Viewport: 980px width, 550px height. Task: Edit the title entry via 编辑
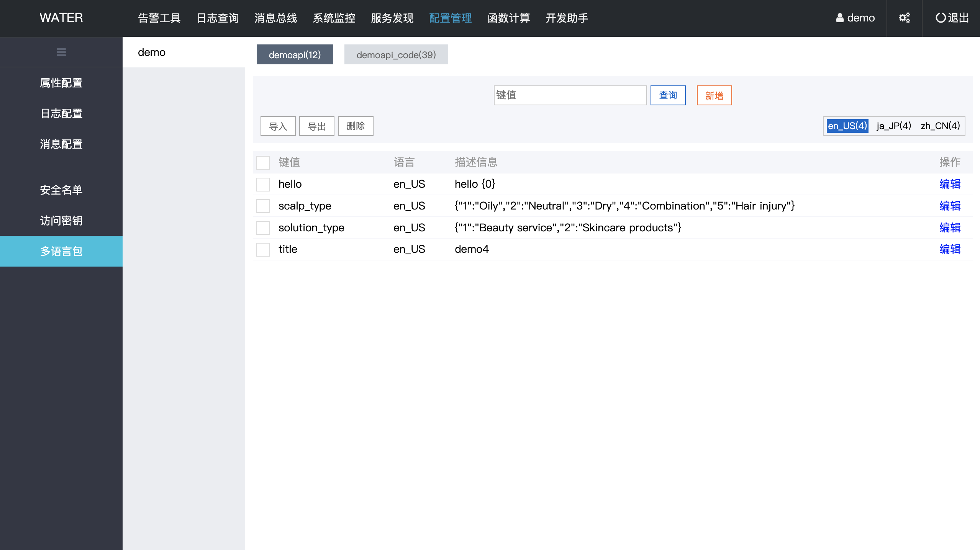[950, 249]
